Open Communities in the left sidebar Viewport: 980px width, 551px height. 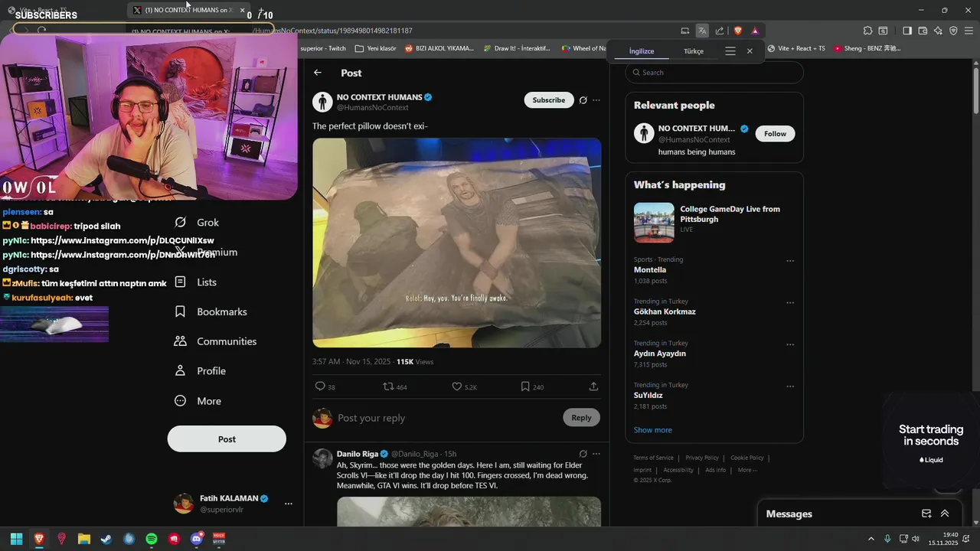215,341
